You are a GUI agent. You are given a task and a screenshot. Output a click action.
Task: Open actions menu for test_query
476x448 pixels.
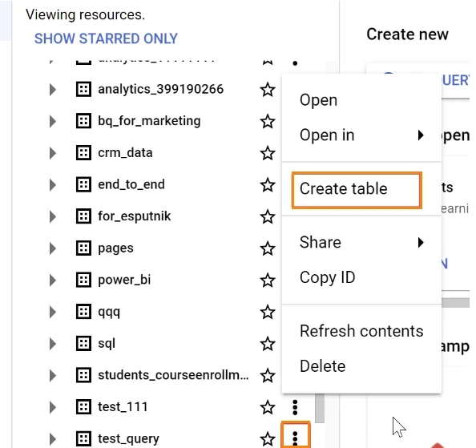click(295, 438)
